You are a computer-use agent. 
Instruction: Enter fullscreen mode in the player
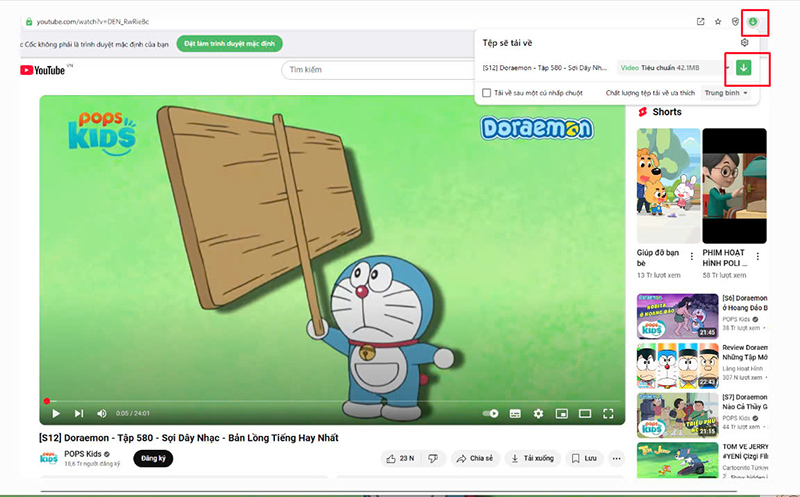click(608, 413)
